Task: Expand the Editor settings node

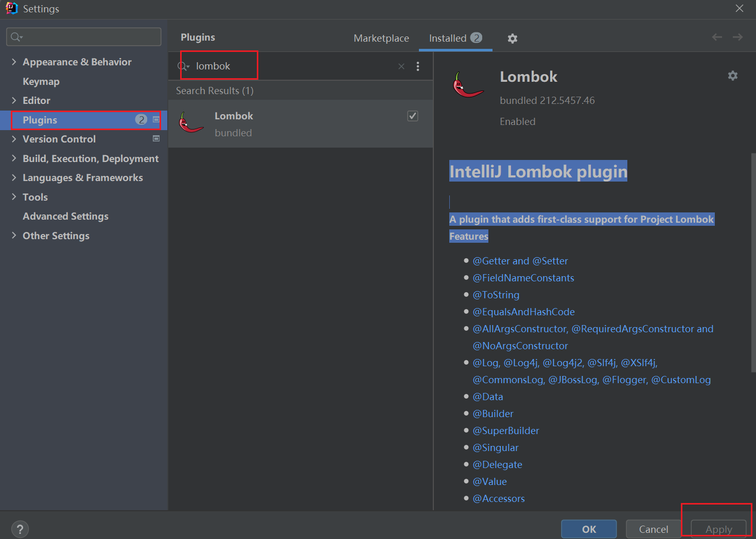Action: (14, 100)
